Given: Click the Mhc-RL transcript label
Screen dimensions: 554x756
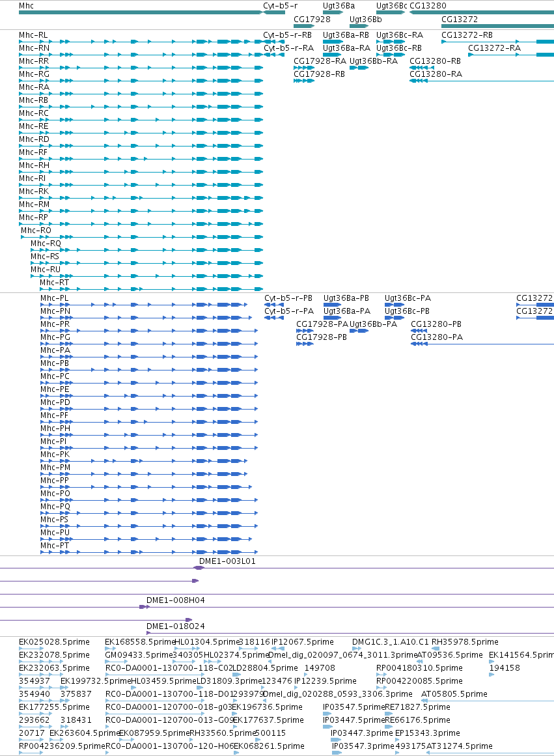Looking at the screenshot, I should [x=33, y=35].
